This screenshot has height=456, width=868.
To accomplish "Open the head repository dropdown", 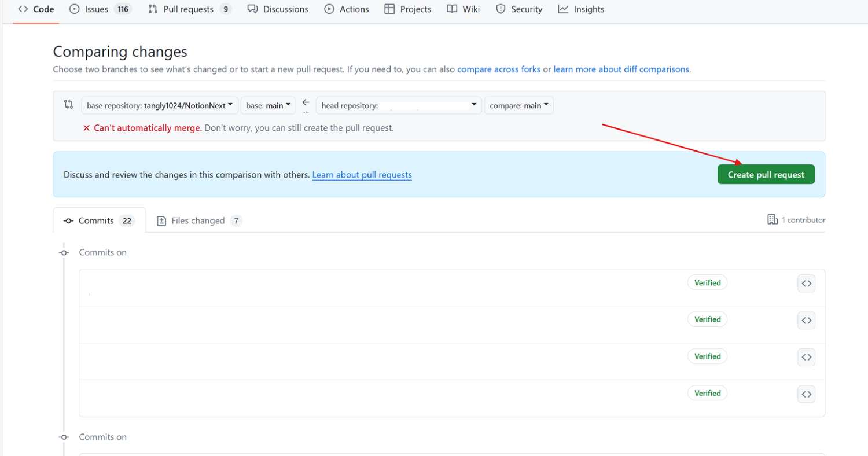I will click(x=398, y=105).
